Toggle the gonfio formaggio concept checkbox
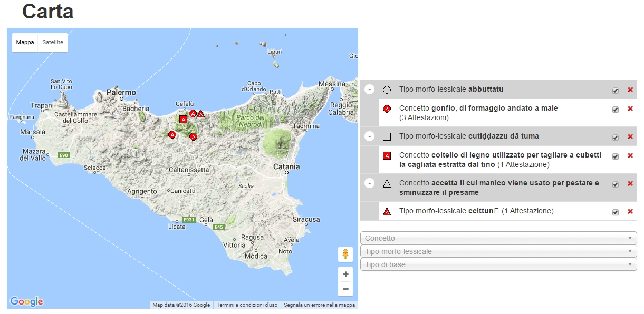The image size is (644, 314). [x=615, y=110]
